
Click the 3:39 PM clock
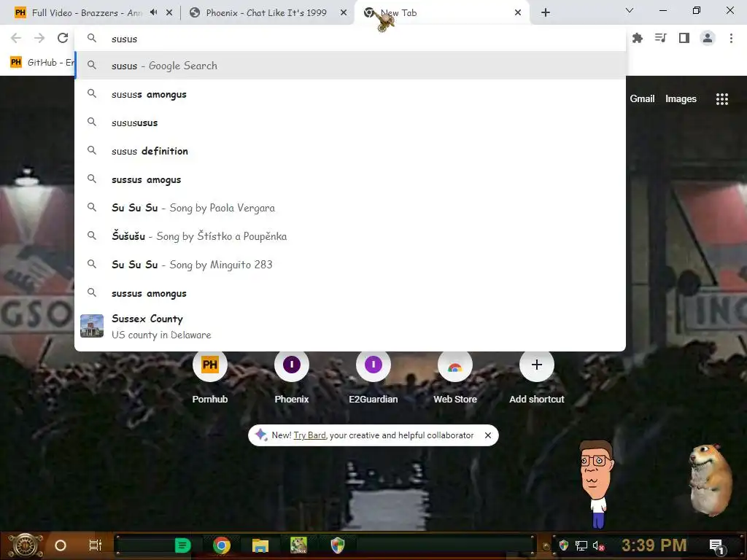(654, 545)
